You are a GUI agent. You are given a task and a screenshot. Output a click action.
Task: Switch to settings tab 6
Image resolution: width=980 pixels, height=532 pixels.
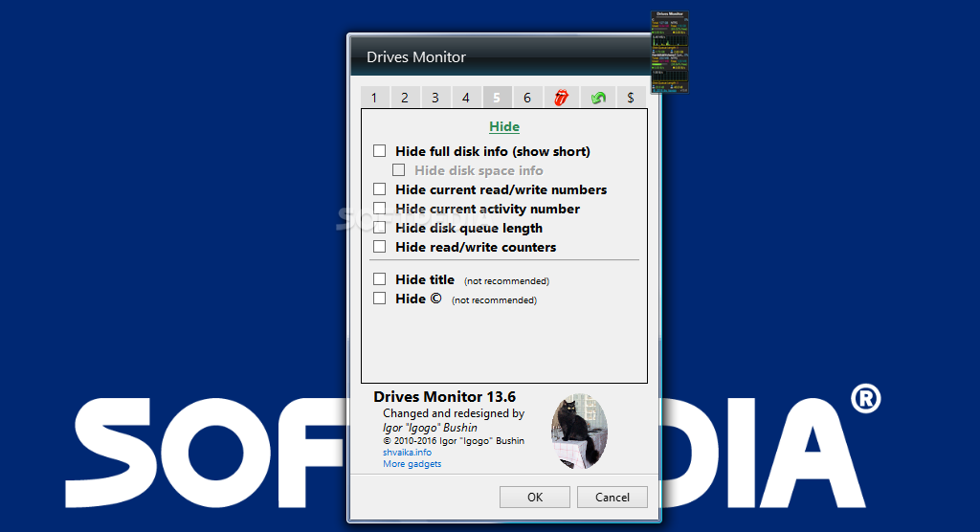[527, 98]
